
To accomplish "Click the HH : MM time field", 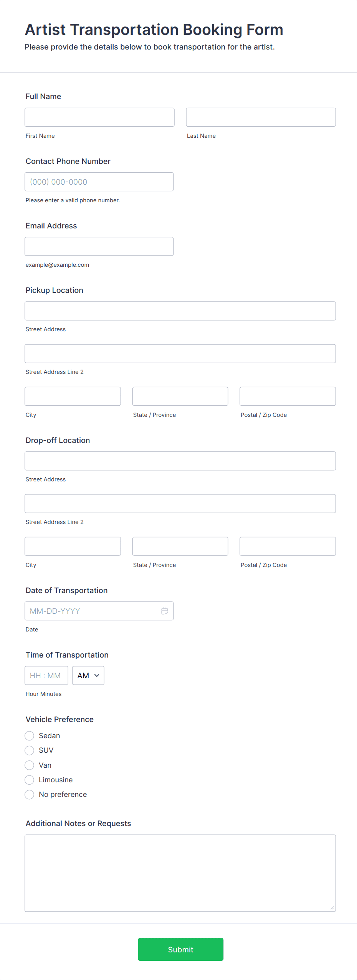I will [x=46, y=675].
